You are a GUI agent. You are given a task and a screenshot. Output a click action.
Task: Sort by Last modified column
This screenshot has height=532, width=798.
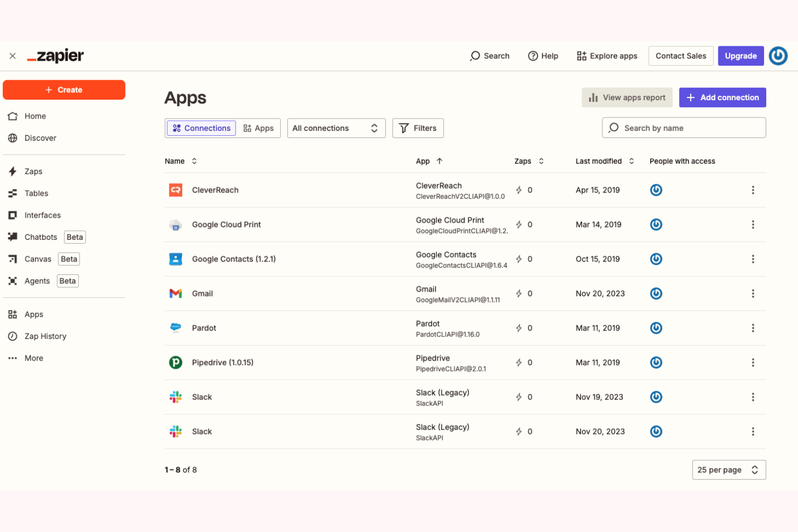(604, 161)
